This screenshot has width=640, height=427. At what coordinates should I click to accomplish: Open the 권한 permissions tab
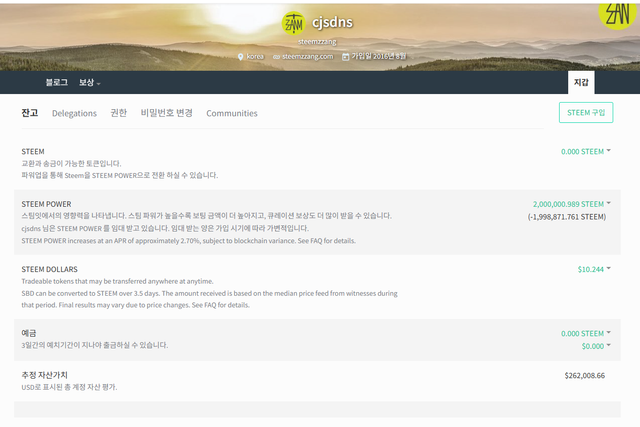point(119,113)
